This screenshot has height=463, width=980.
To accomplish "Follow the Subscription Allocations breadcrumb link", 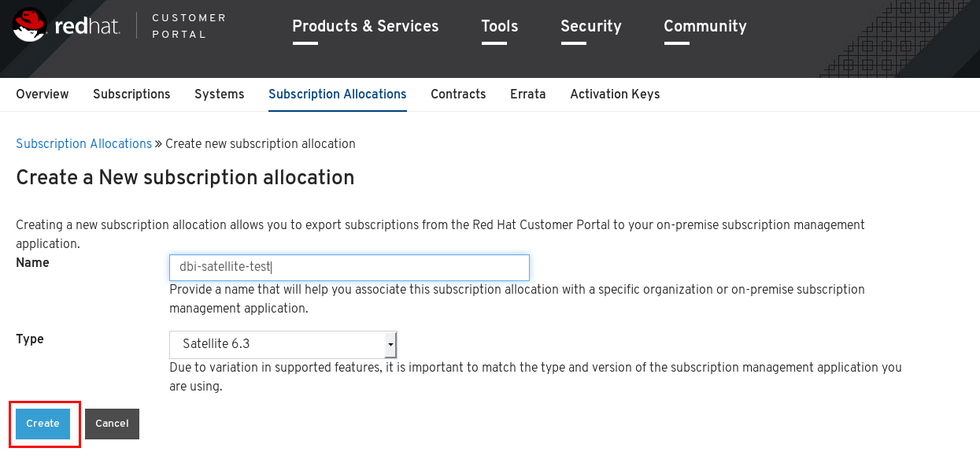I will (83, 144).
